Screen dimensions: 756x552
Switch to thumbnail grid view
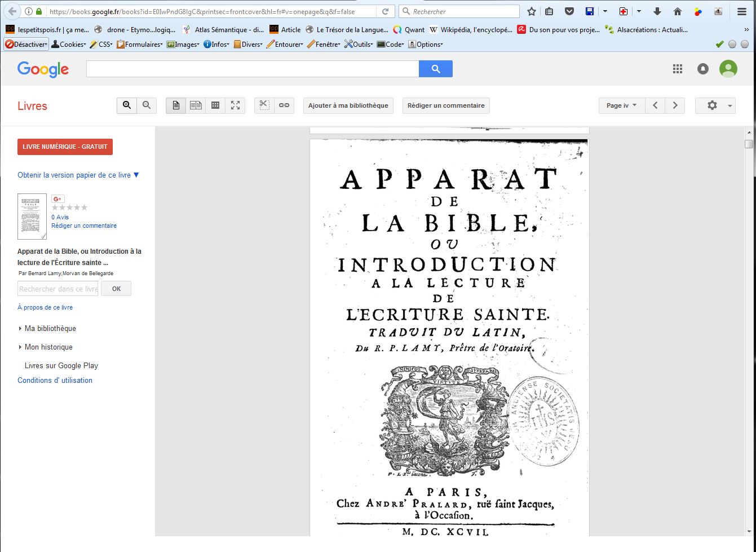pos(215,105)
